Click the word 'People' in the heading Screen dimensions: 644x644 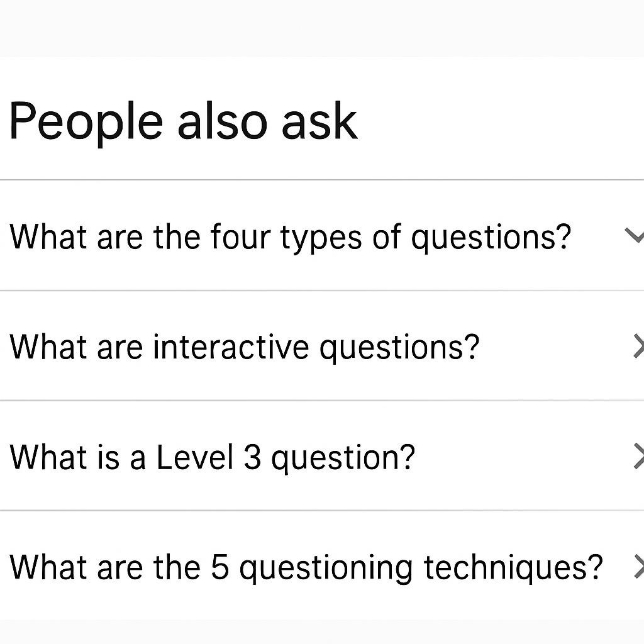click(86, 120)
